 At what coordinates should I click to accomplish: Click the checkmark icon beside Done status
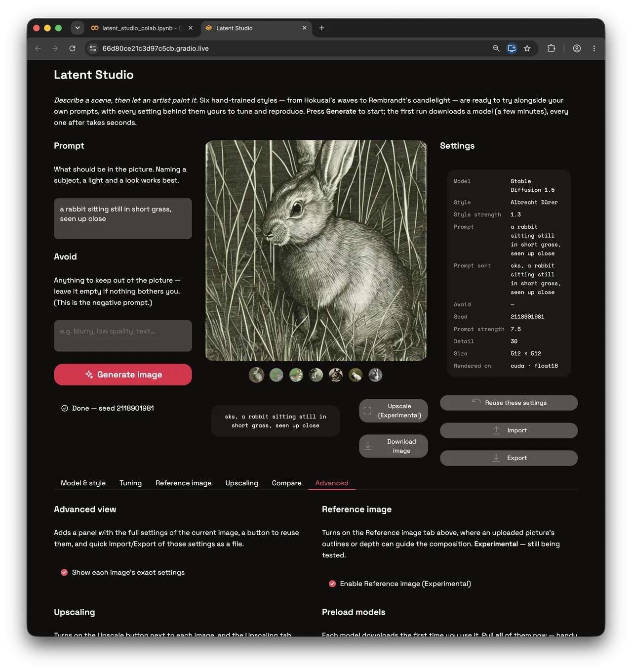pyautogui.click(x=65, y=408)
